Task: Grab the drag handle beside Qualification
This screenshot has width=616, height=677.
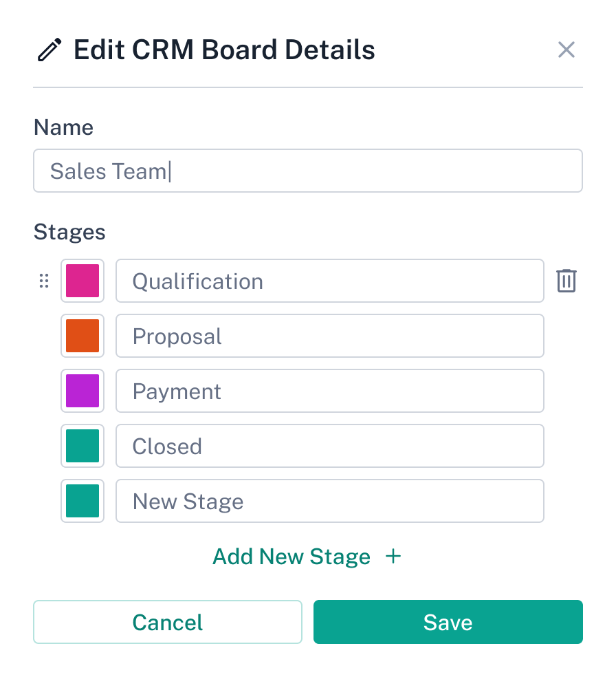Action: (44, 281)
